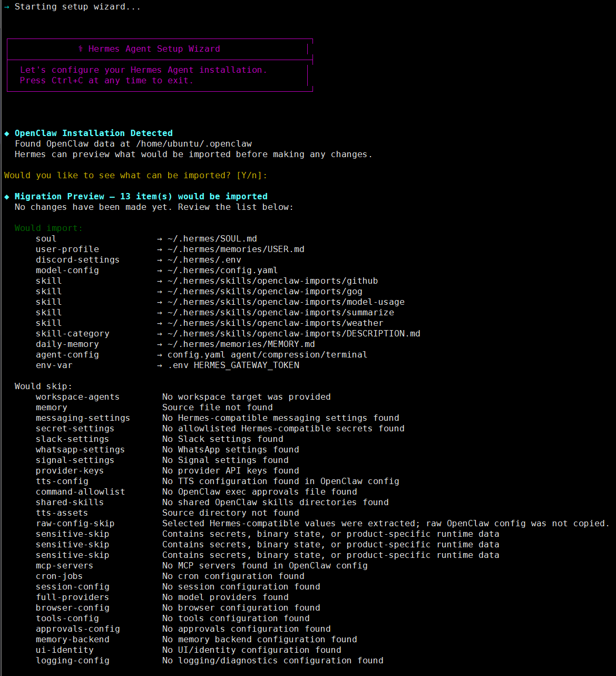
Task: Select the 'shared-skills' row label
Action: pyautogui.click(x=70, y=502)
